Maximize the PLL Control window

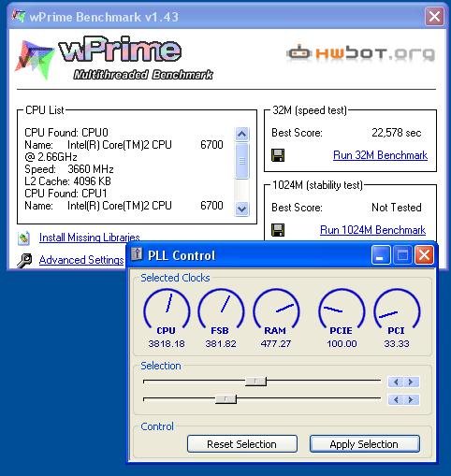point(402,254)
